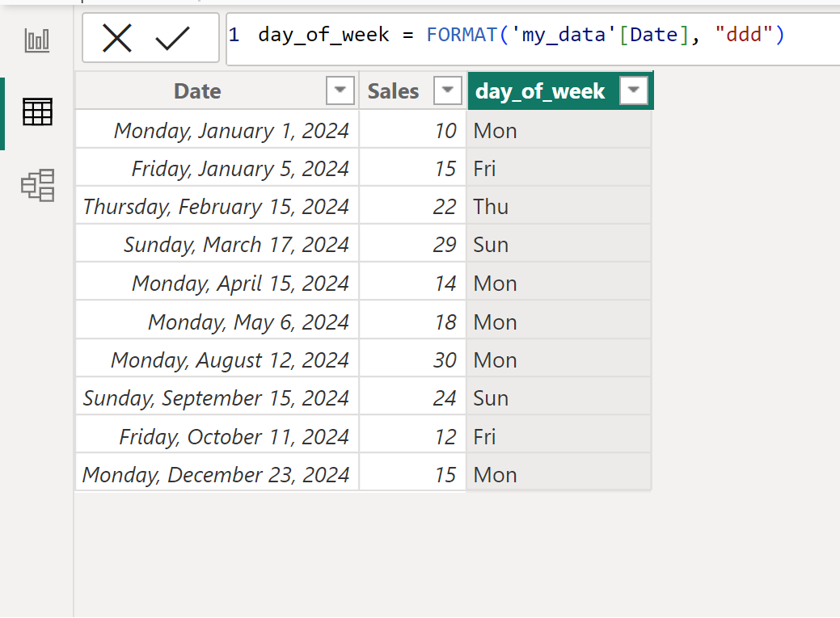Commit the formula with the checkmark icon

point(172,39)
